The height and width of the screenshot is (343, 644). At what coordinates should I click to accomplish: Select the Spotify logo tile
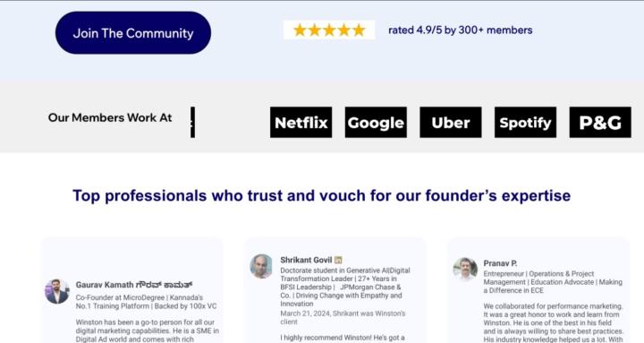[525, 123]
